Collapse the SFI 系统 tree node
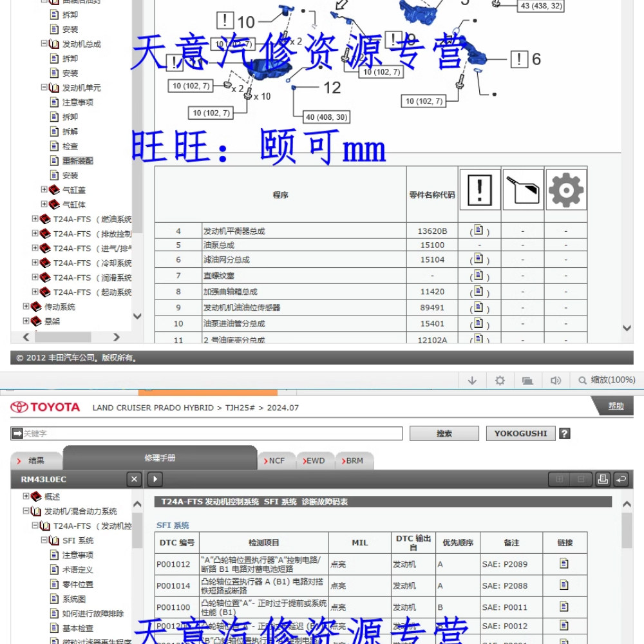The image size is (644, 644). point(44,540)
